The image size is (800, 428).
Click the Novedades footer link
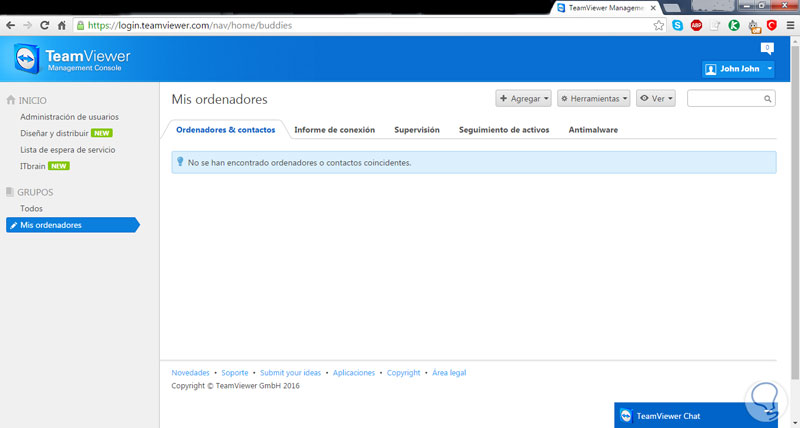tap(190, 373)
